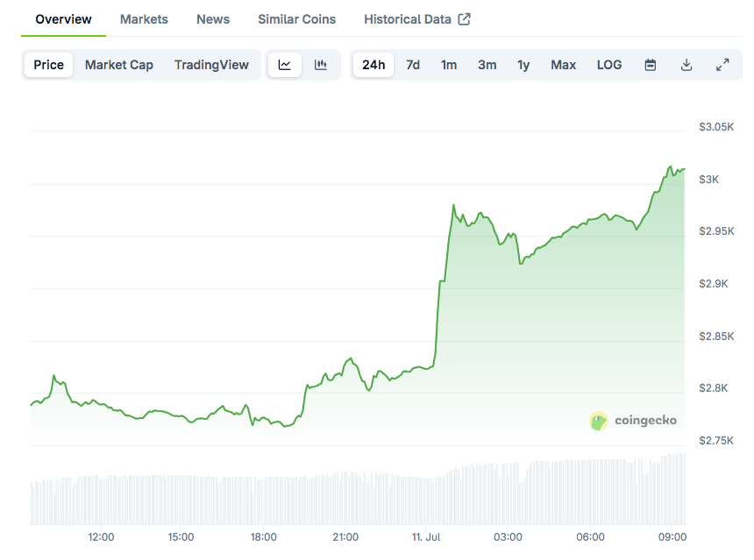Expand chart to fullscreen
The height and width of the screenshot is (560, 754).
pos(722,65)
